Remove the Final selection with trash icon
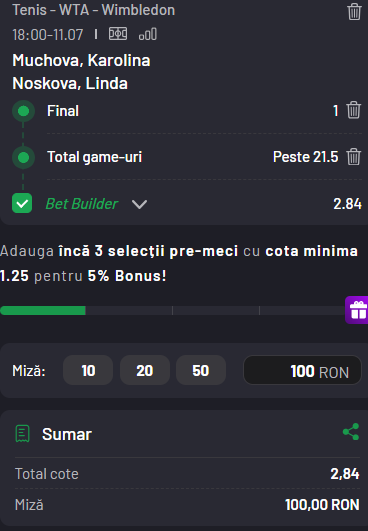 353,110
